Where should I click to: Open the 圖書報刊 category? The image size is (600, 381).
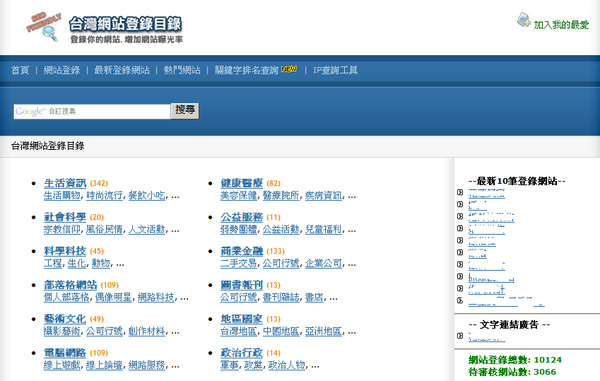click(x=241, y=285)
